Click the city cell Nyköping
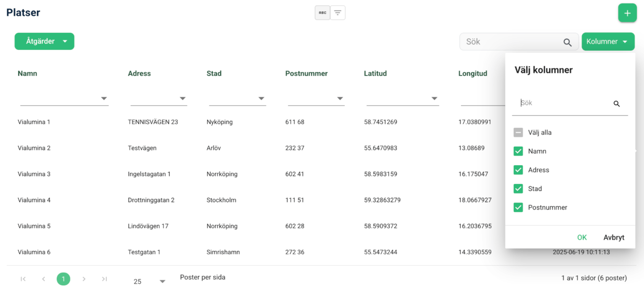 (220, 122)
